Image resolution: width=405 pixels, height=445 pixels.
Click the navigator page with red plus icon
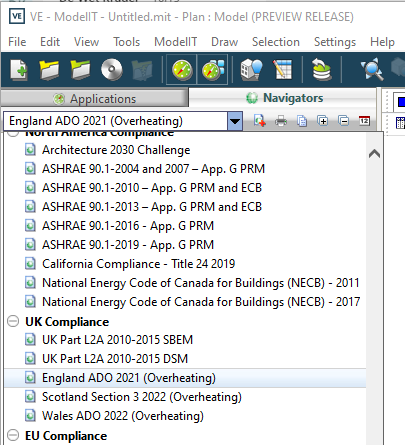tap(259, 120)
